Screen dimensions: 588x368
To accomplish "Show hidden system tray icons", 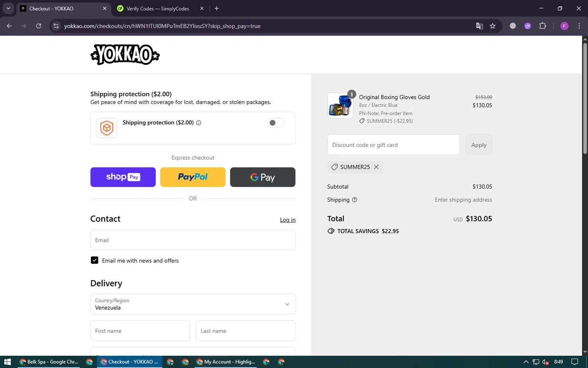I will click(x=526, y=362).
